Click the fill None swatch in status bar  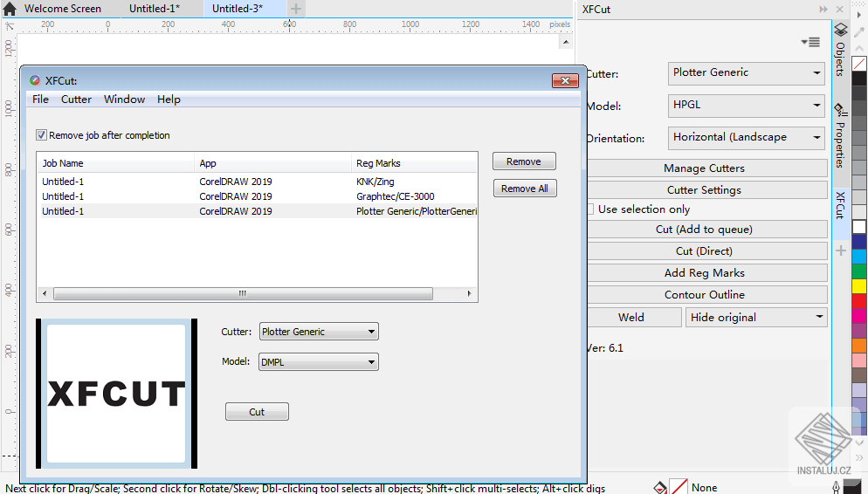coord(679,487)
